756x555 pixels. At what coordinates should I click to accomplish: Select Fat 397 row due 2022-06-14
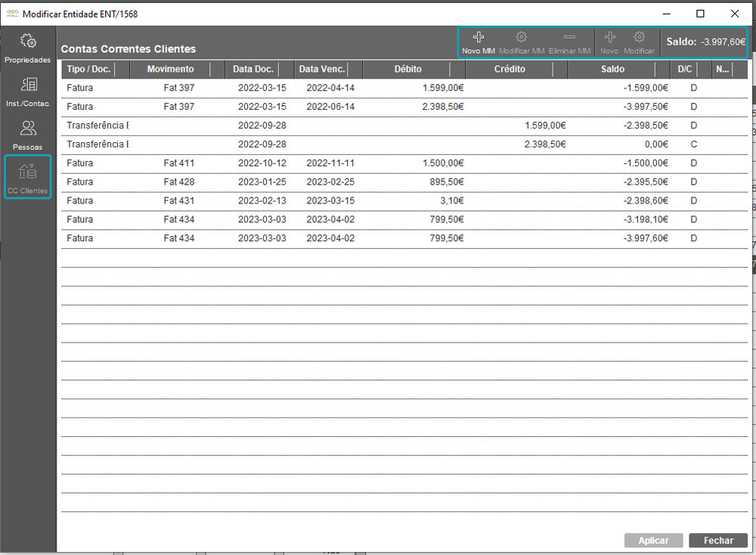pos(404,107)
